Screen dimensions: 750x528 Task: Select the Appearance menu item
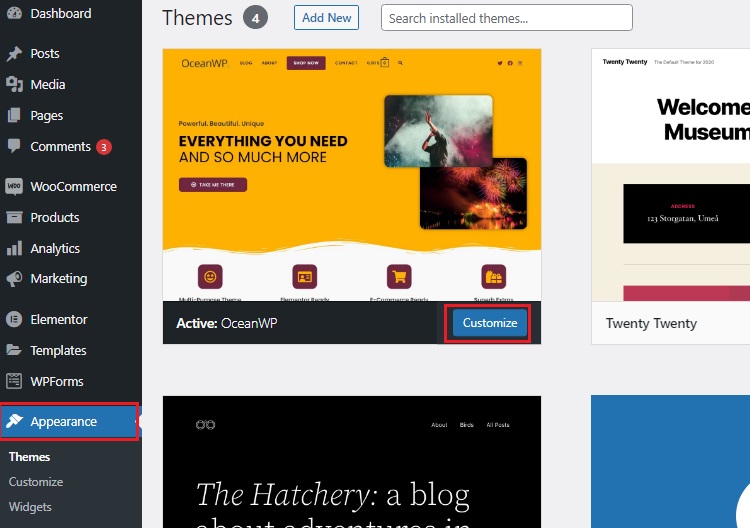coord(70,421)
